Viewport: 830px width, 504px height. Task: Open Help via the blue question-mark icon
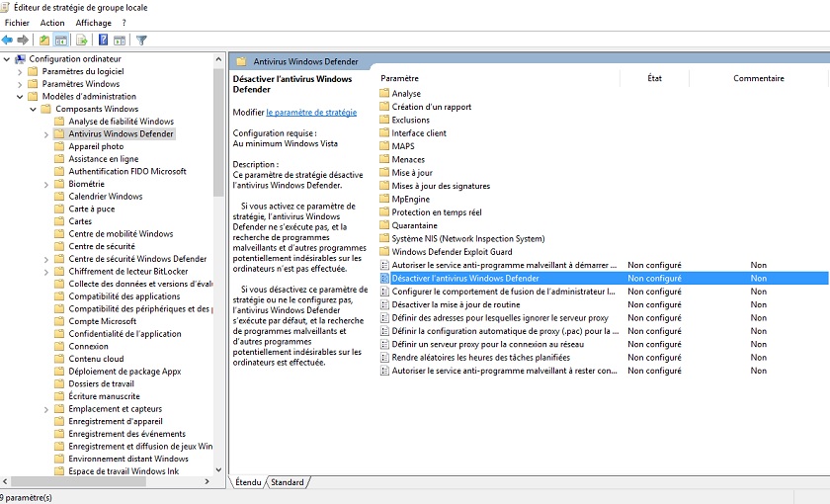pyautogui.click(x=103, y=40)
